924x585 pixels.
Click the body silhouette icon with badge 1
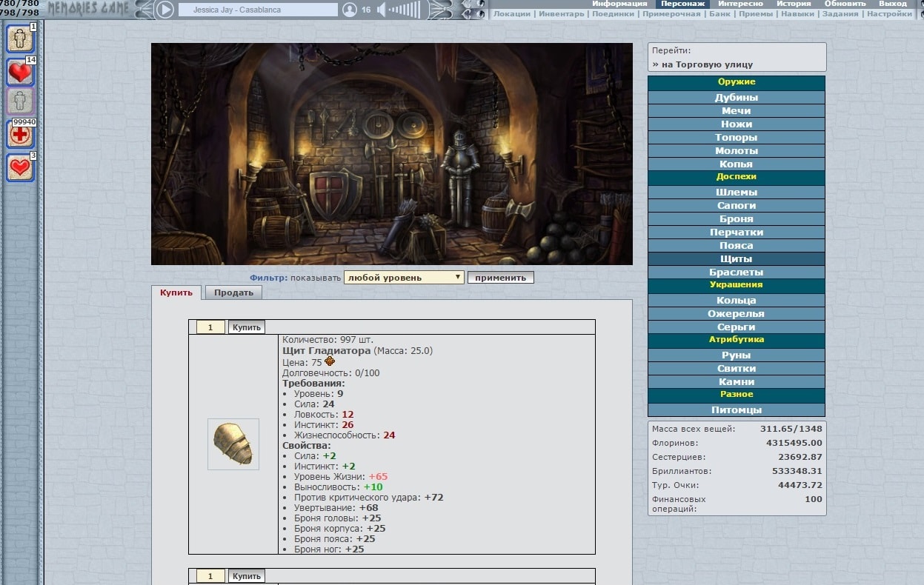[x=20, y=39]
